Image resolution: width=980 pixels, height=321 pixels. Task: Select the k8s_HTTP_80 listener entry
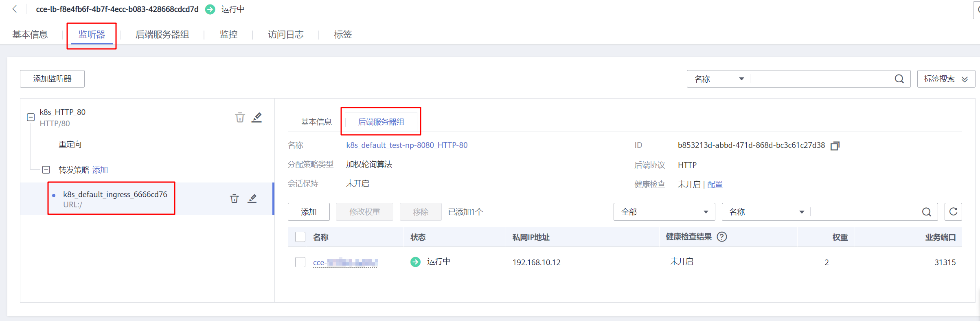[x=63, y=117]
